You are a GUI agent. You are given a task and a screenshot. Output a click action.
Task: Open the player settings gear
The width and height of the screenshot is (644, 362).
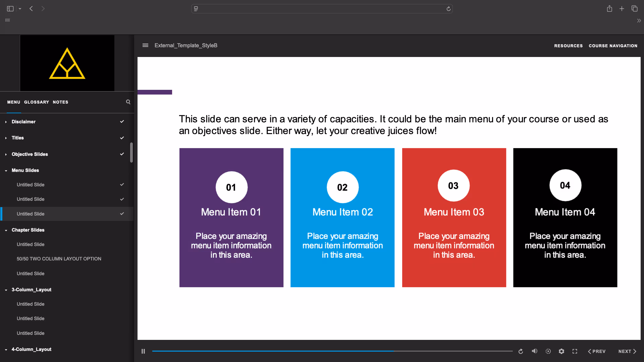point(561,351)
